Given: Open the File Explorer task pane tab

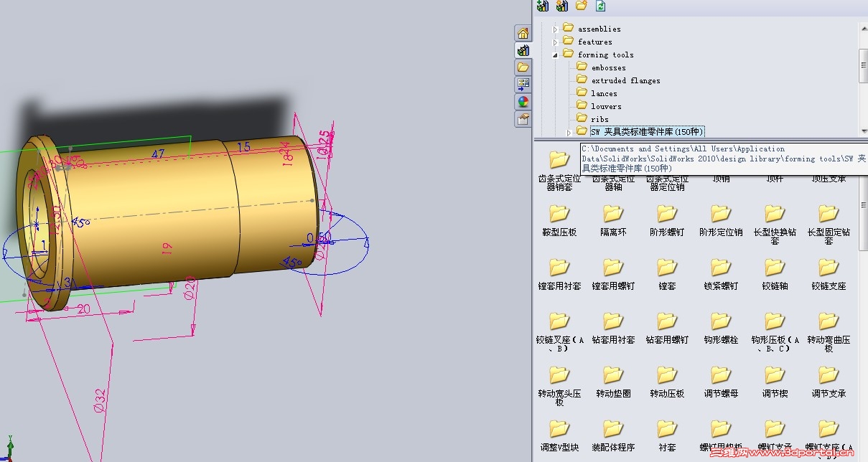Looking at the screenshot, I should 523,67.
